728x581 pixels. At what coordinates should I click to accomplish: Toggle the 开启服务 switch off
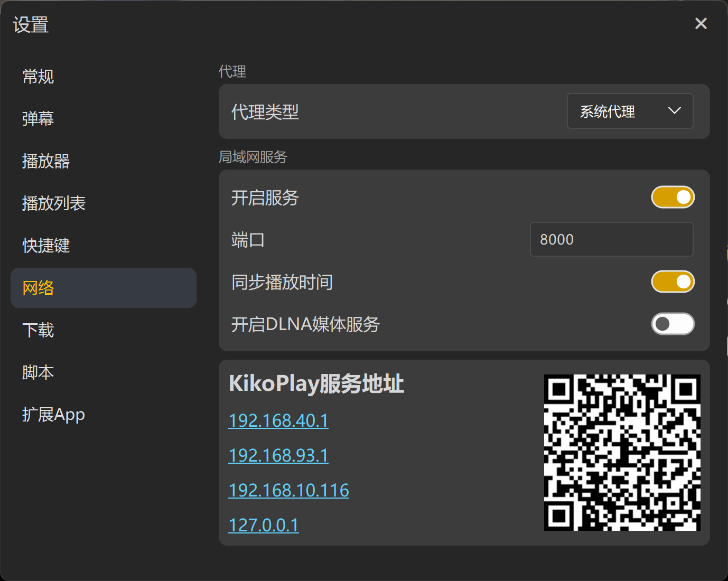tap(673, 197)
